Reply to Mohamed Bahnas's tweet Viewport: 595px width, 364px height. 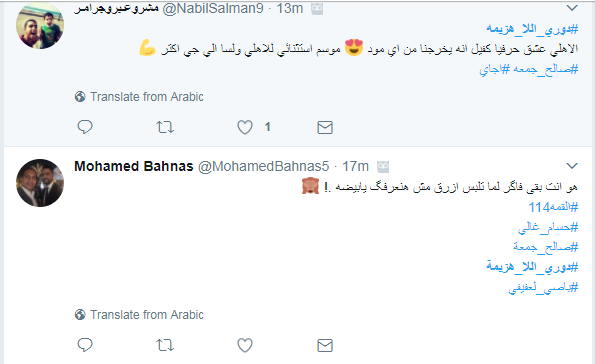(x=85, y=345)
